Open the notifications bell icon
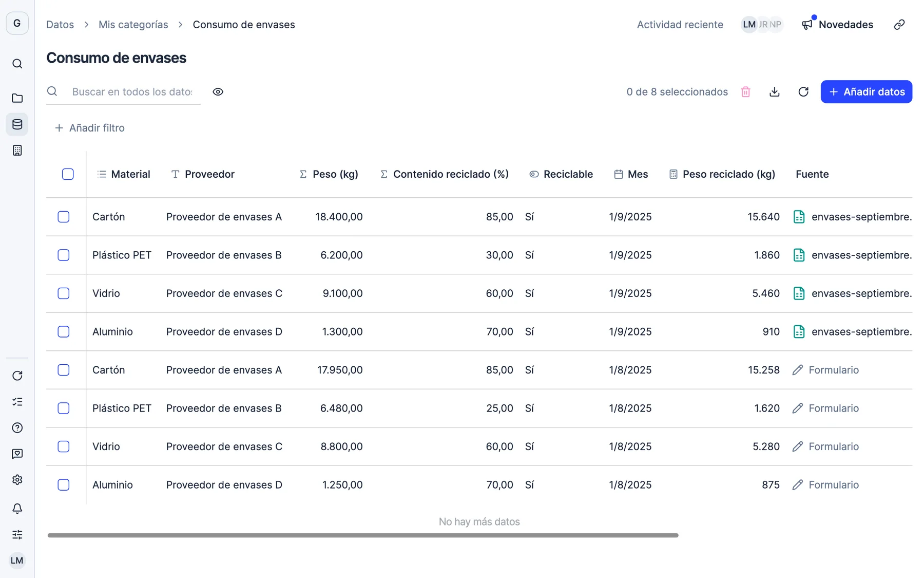 [17, 508]
